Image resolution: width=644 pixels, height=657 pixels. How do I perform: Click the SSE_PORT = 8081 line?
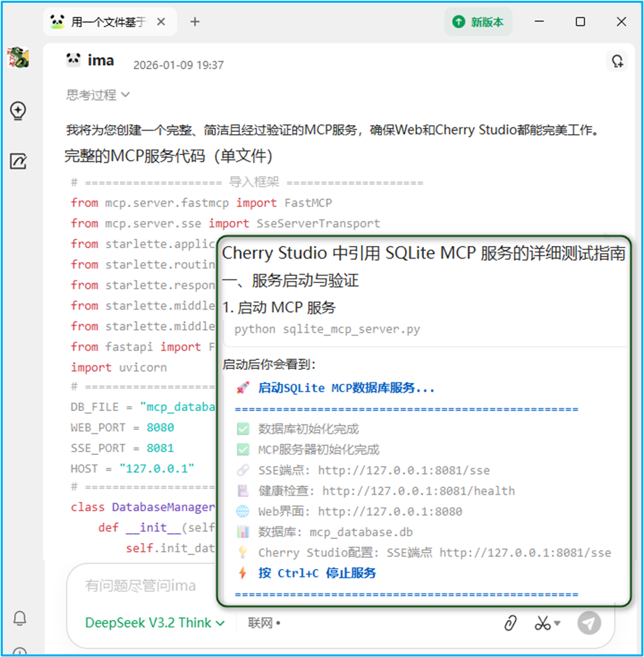coord(122,448)
